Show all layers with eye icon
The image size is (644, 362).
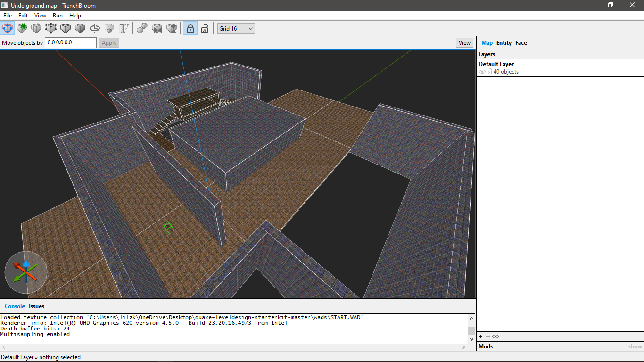coord(495,337)
